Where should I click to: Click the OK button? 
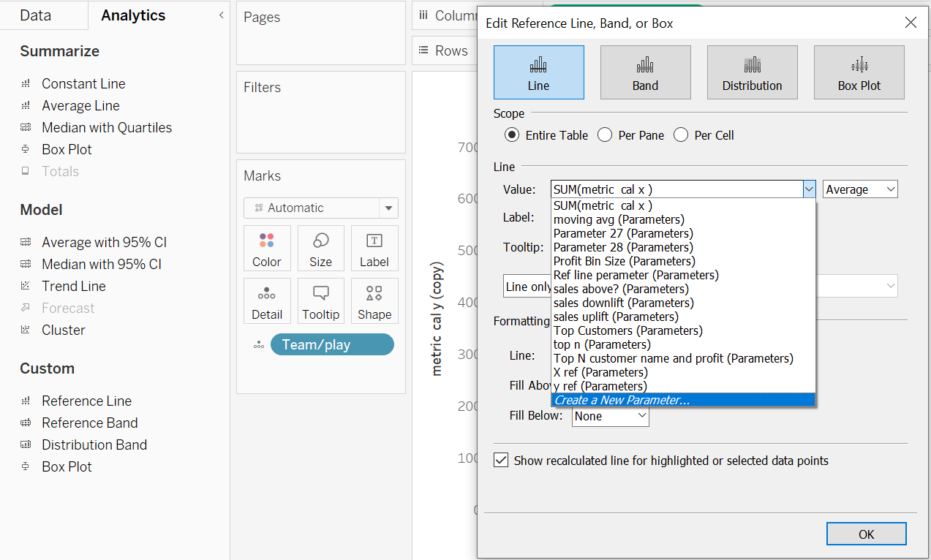coord(866,534)
